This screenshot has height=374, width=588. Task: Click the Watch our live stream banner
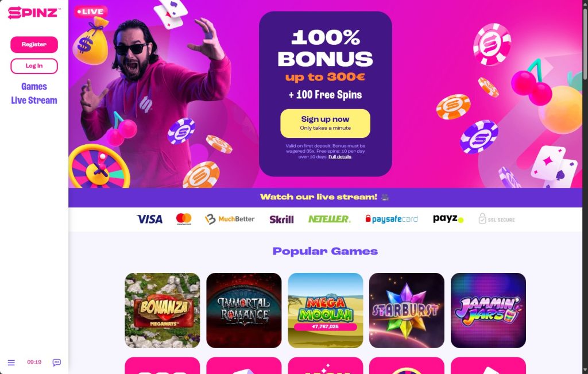click(x=325, y=197)
